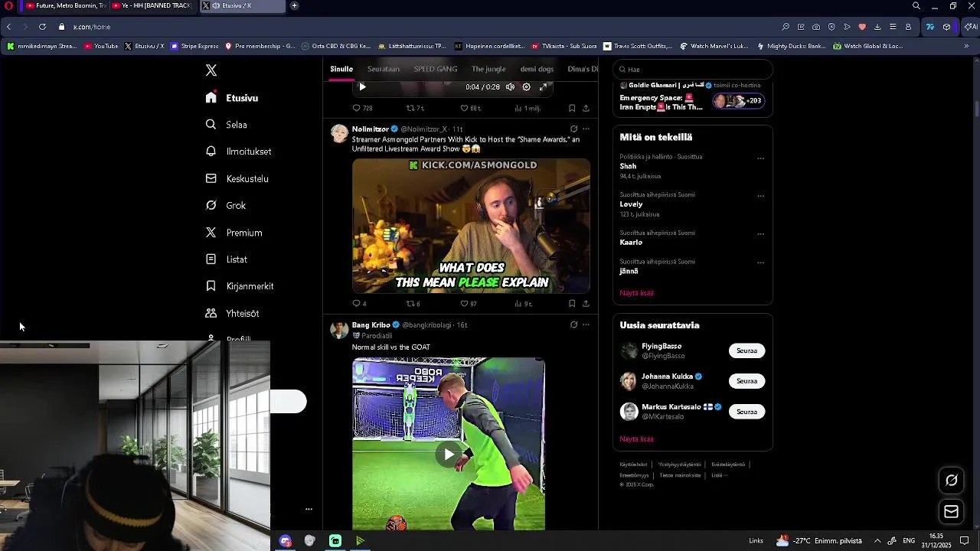Open Etusivu in the sidebar
Screen dimensions: 980x551
[x=232, y=98]
